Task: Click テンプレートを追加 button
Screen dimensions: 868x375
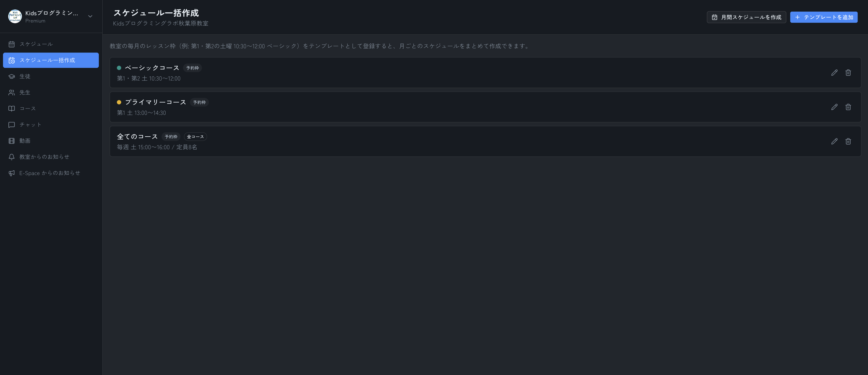Action: [x=824, y=17]
